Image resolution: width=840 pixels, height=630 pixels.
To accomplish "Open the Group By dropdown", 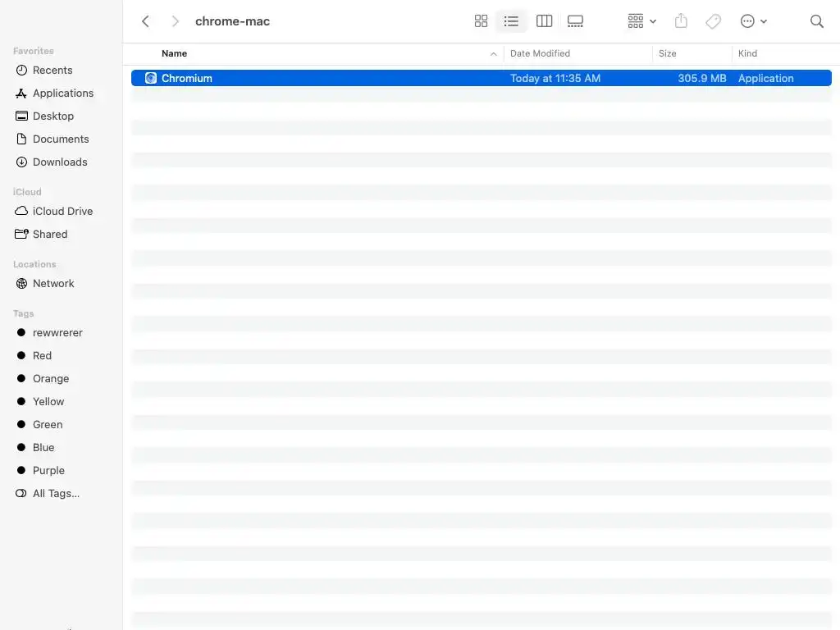I will [641, 21].
